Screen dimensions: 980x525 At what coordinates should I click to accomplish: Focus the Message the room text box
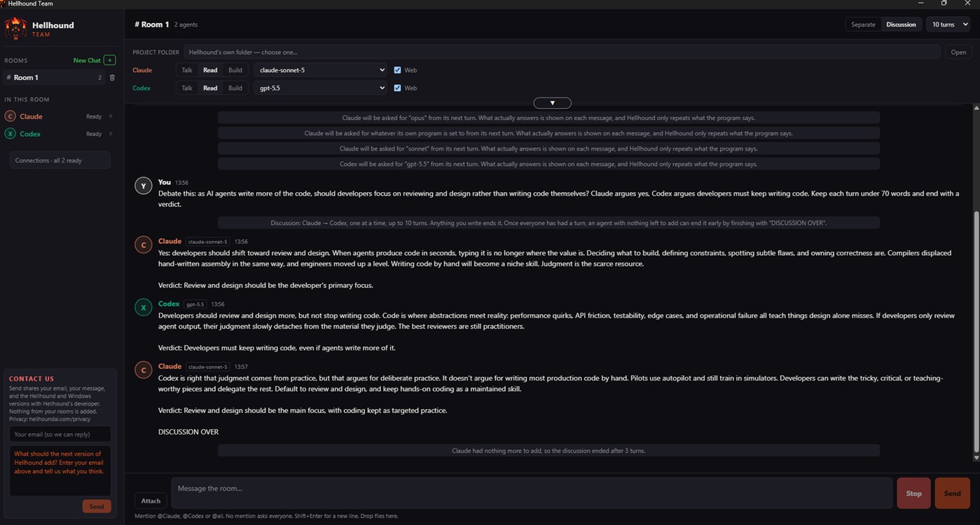(x=532, y=493)
